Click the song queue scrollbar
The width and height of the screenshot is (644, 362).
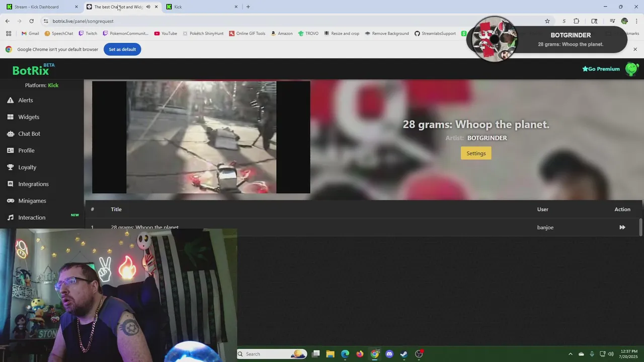[x=640, y=227]
